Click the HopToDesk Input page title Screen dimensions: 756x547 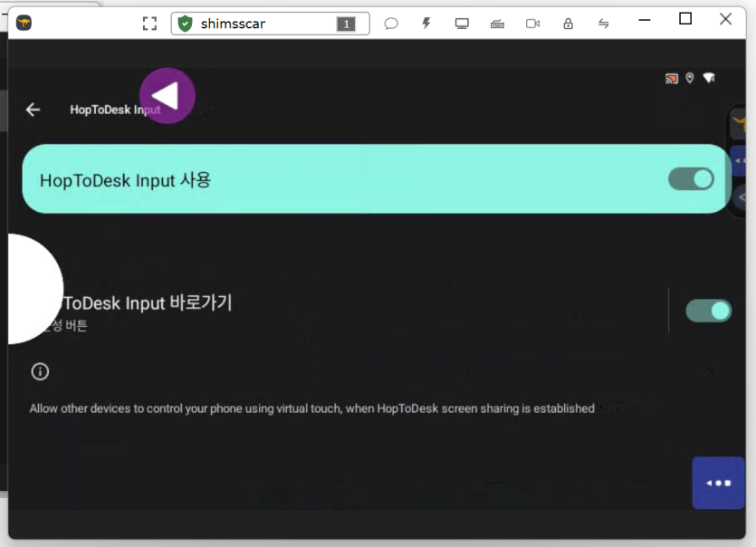pos(115,110)
